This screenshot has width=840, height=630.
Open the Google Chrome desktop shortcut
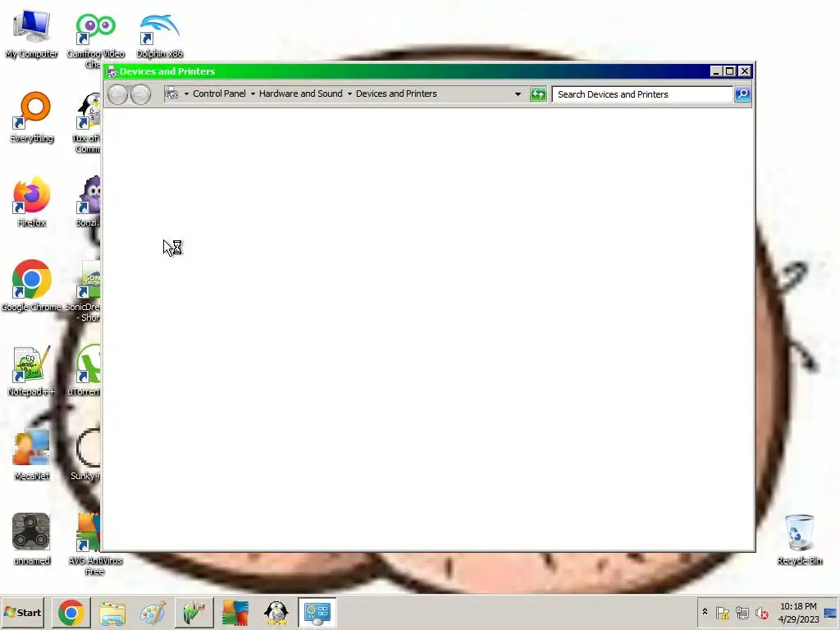[32, 285]
